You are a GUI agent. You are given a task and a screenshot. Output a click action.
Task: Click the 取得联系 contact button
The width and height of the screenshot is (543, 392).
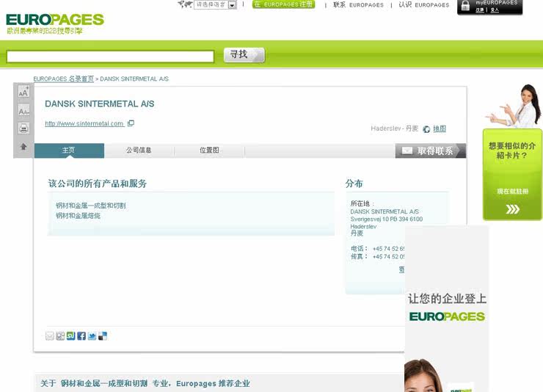point(431,150)
